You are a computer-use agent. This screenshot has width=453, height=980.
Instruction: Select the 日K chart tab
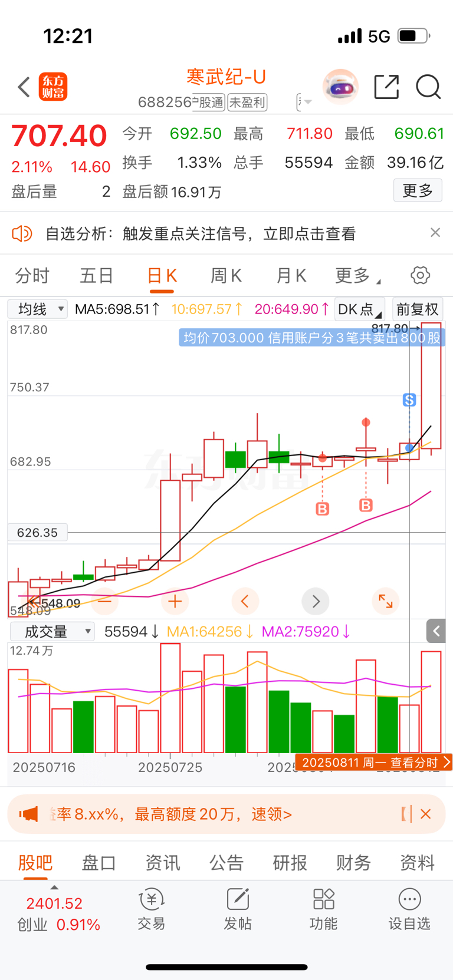pyautogui.click(x=162, y=275)
